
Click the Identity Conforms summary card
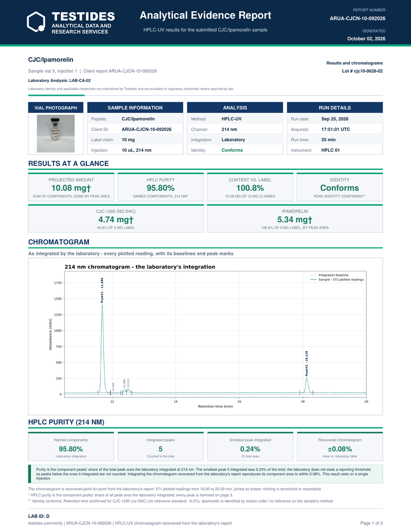(x=340, y=187)
